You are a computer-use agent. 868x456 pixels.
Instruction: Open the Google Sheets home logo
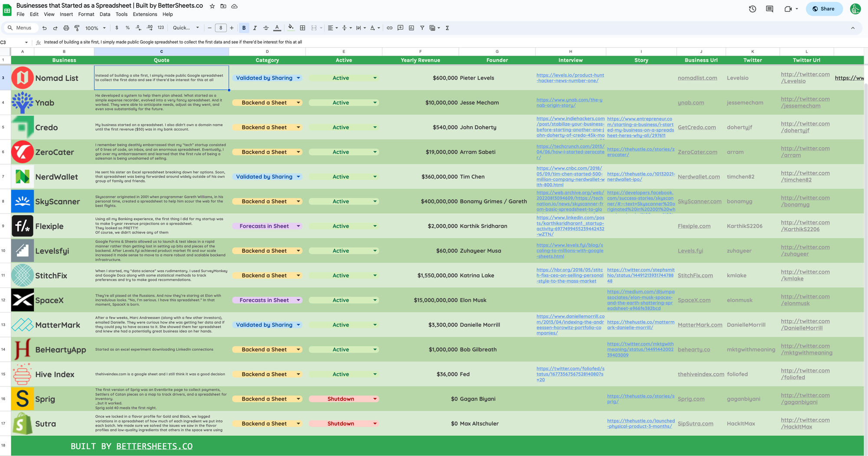(7, 10)
